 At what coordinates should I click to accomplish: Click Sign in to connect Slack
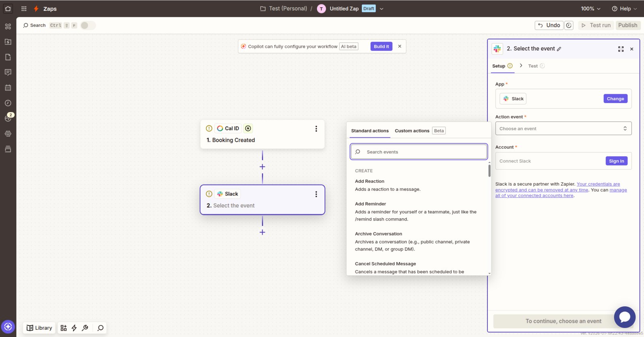coord(616,161)
